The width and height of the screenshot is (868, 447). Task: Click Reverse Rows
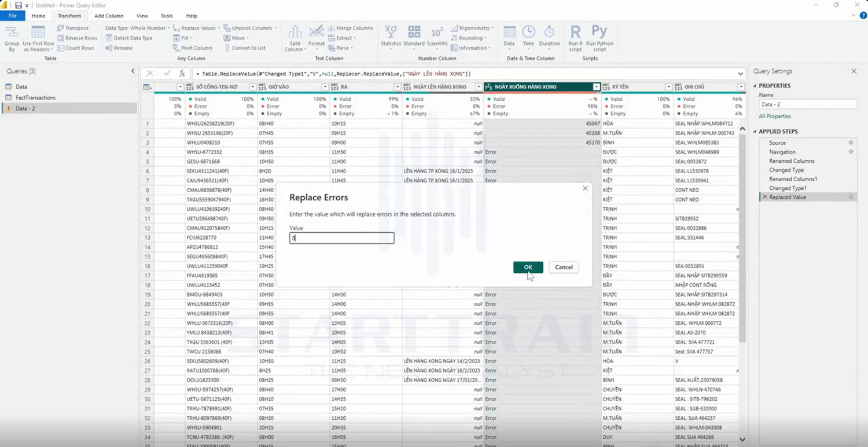coord(77,38)
